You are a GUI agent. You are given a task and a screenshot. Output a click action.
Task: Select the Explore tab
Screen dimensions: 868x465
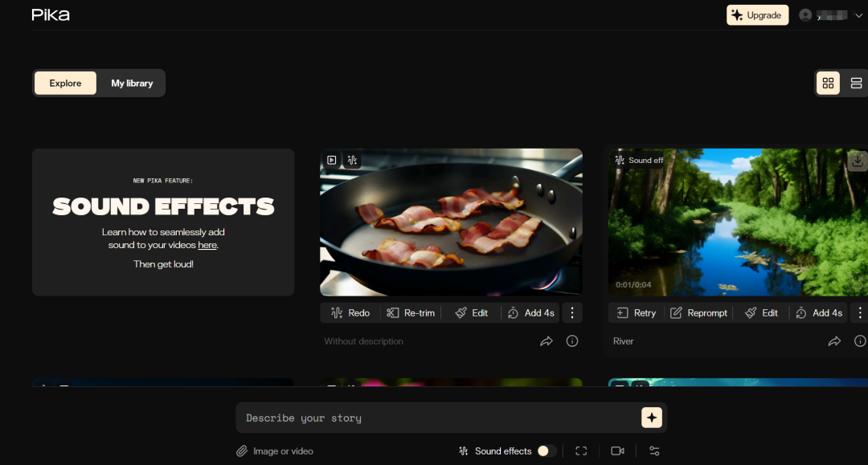(x=65, y=84)
